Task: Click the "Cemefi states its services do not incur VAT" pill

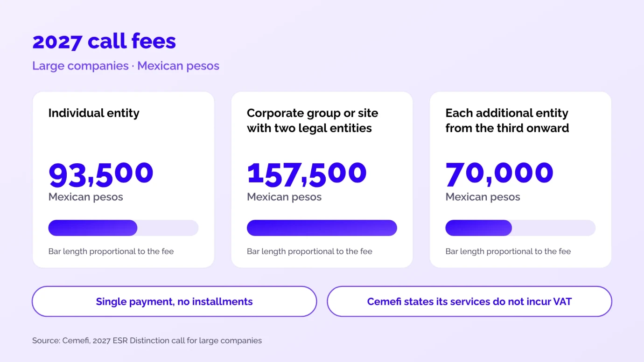Action: tap(469, 301)
